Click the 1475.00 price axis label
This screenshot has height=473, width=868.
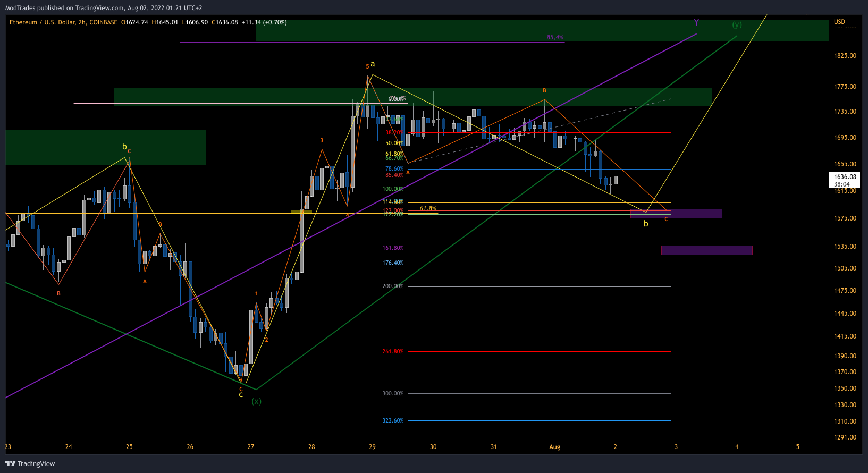click(x=845, y=291)
